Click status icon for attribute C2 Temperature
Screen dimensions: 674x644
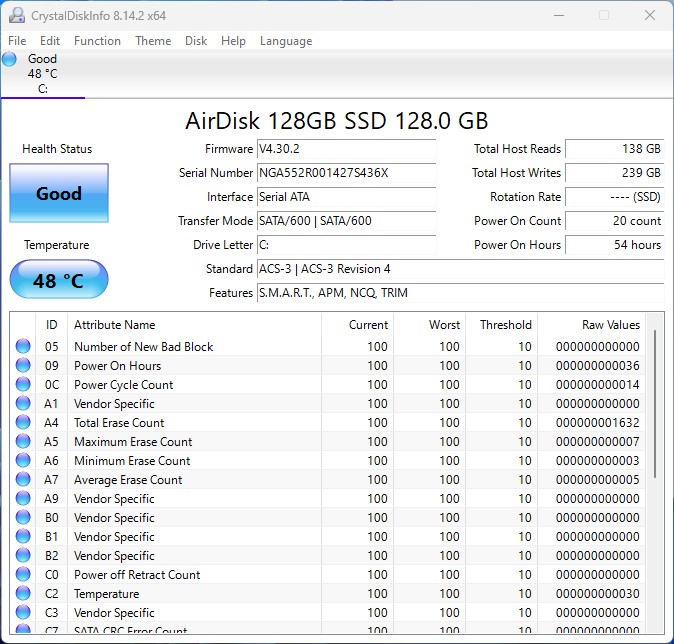click(x=23, y=593)
